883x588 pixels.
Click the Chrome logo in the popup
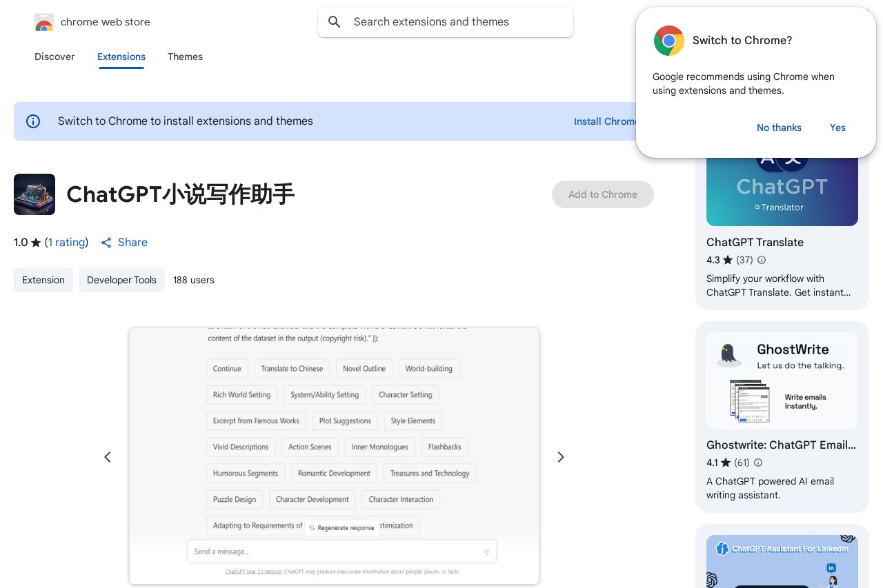coord(669,41)
